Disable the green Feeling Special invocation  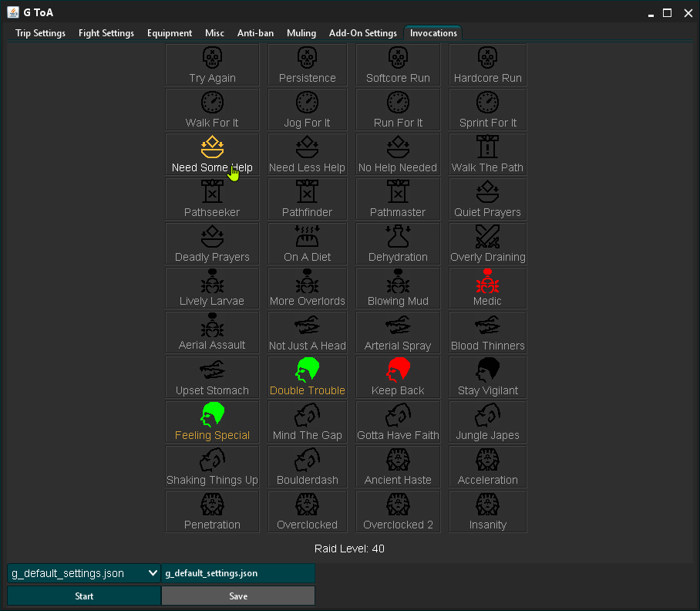click(x=212, y=422)
